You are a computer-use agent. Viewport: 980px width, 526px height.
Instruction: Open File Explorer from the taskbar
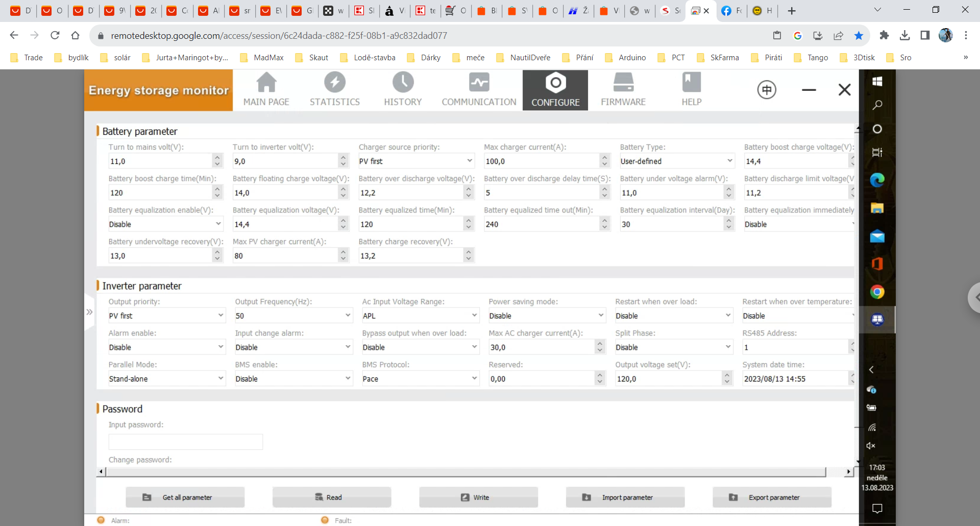(x=877, y=208)
